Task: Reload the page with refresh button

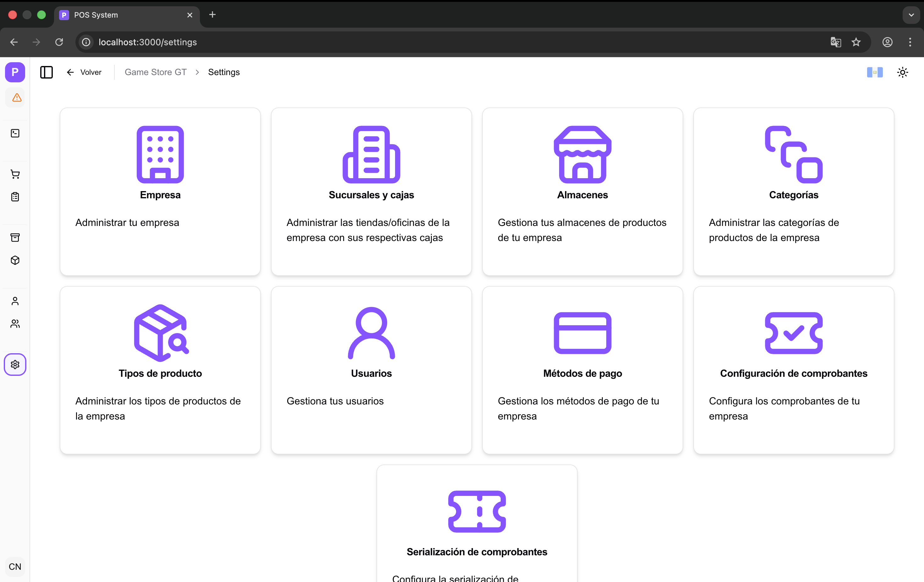Action: point(59,42)
